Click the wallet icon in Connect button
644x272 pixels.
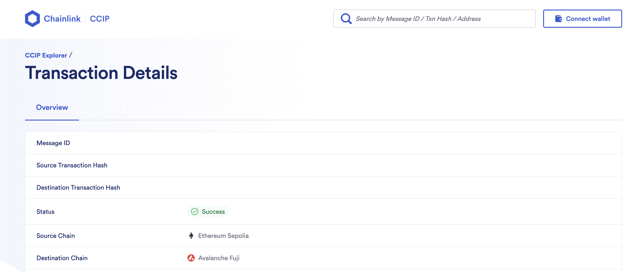pyautogui.click(x=558, y=19)
